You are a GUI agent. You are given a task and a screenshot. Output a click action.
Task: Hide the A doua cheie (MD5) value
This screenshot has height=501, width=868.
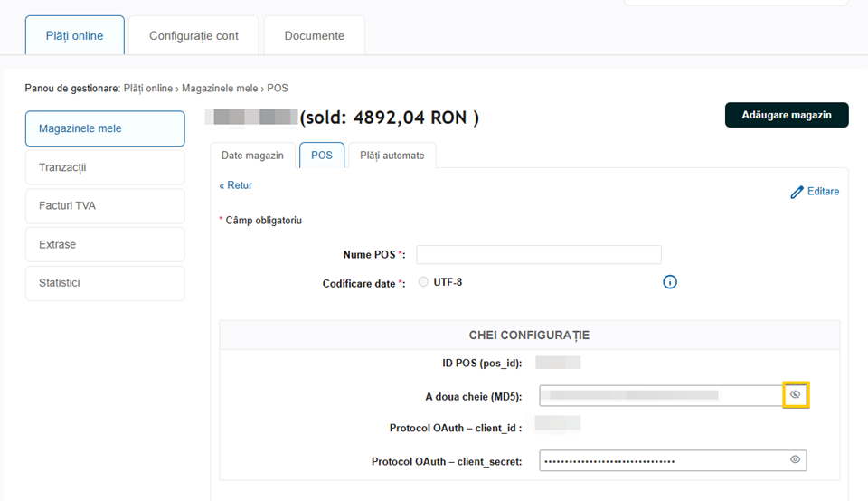tap(796, 395)
